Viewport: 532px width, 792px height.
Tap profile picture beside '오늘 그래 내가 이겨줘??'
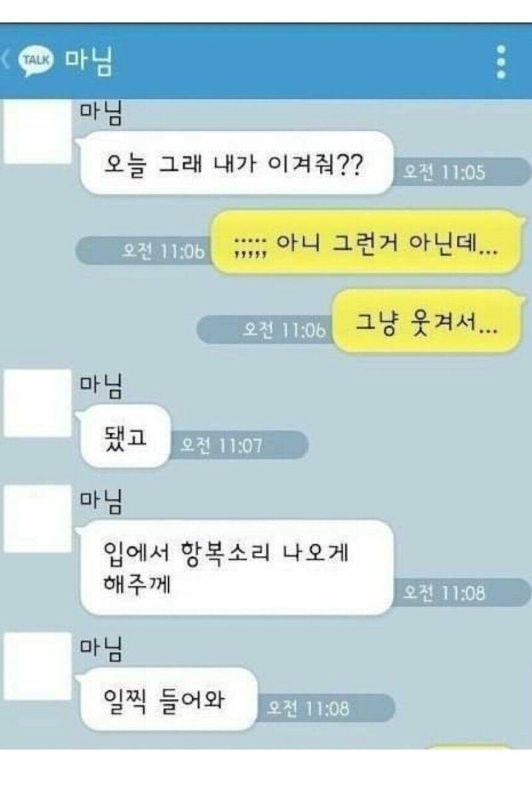click(38, 131)
